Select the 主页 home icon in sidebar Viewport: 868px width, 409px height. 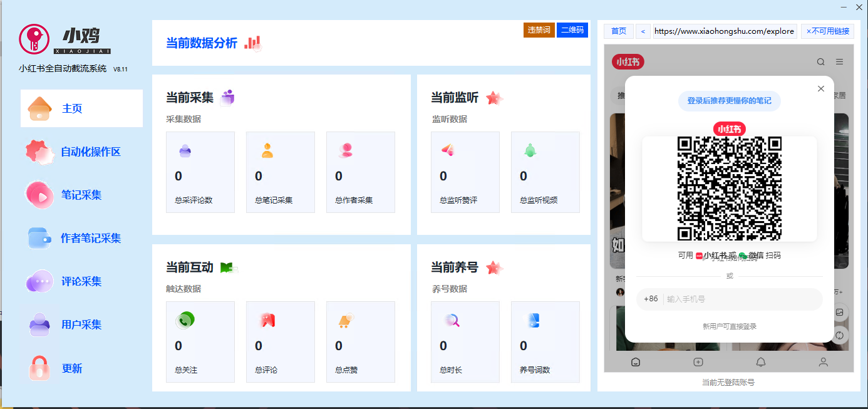point(40,108)
